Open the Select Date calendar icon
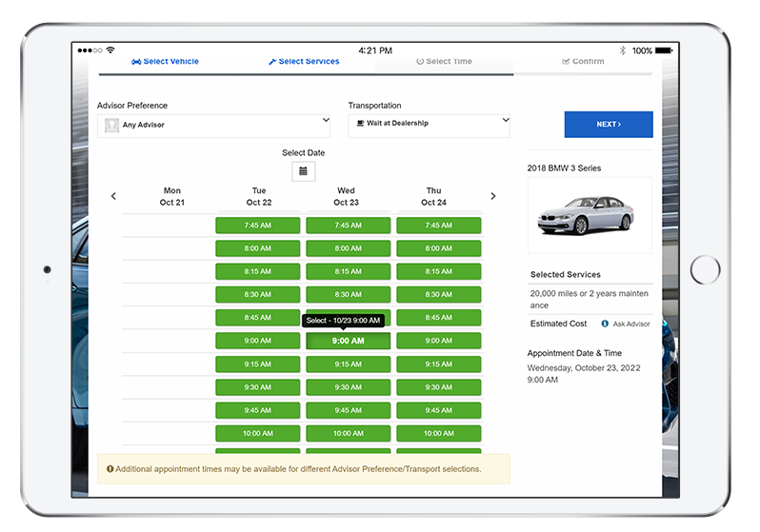Viewport: 760px width, 532px height. [x=303, y=171]
